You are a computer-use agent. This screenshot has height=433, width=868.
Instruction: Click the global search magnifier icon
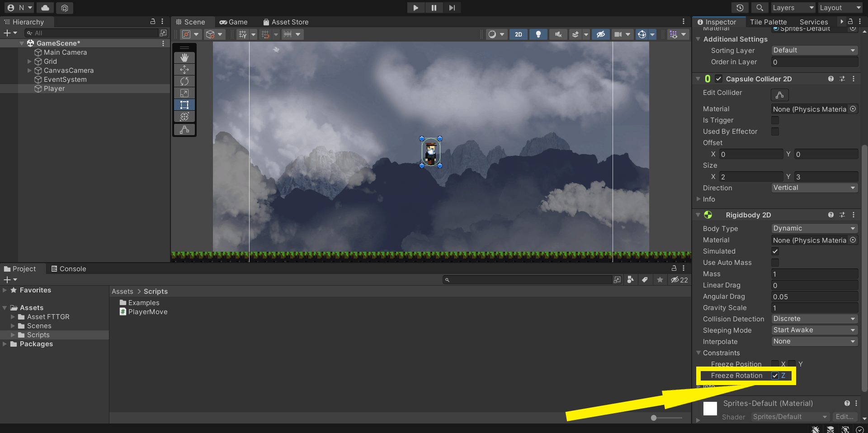(759, 8)
